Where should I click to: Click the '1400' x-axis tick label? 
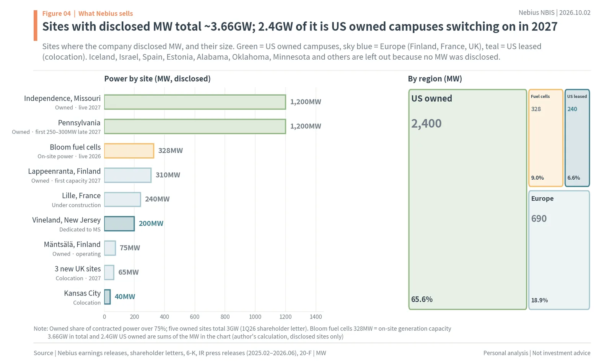(316, 317)
